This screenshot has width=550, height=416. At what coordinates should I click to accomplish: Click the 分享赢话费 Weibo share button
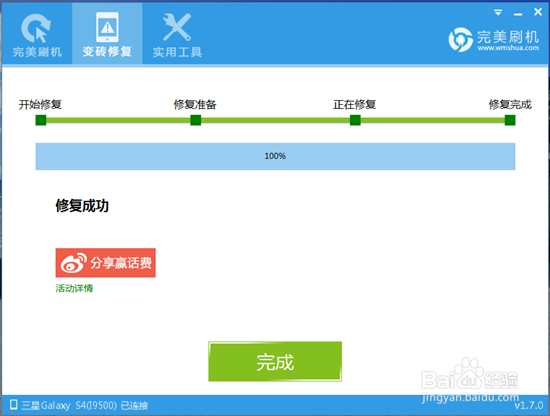[106, 263]
